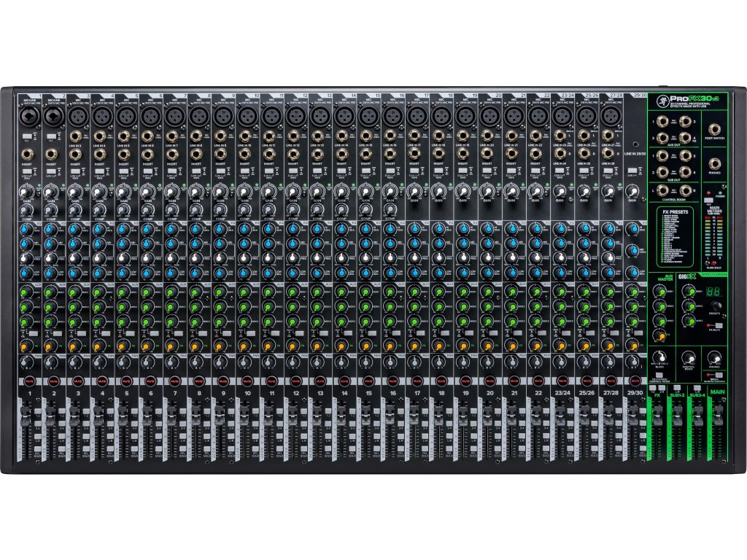
Task: Click the channel 1 fader
Action: (26, 415)
